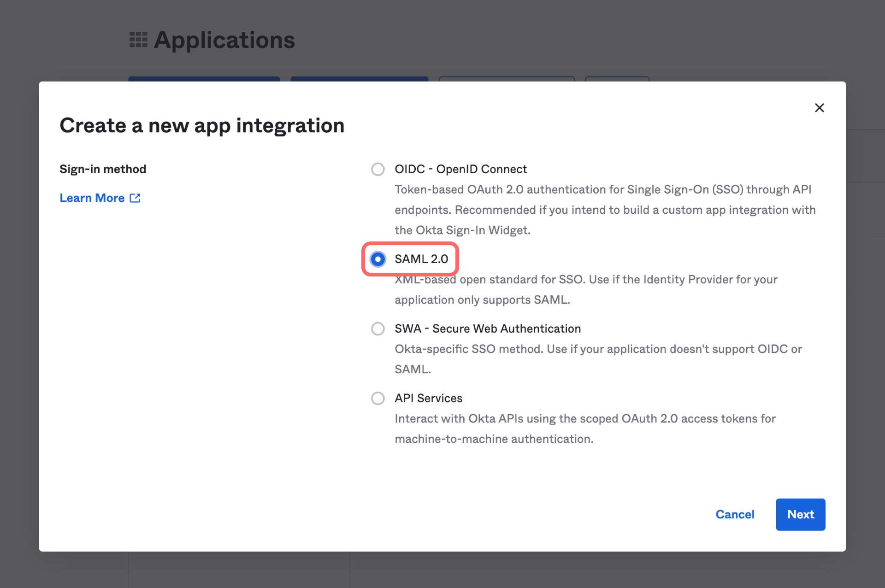Click the OIDC radio circle icon
The height and width of the screenshot is (588, 885).
(x=378, y=169)
